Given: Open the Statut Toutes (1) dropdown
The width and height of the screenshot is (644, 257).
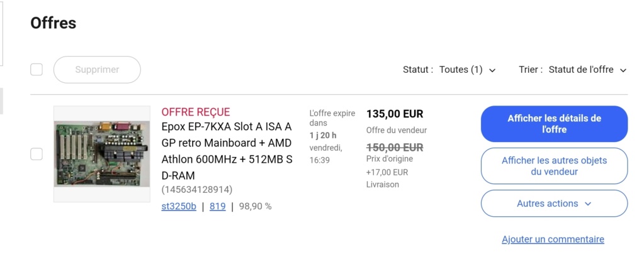Looking at the screenshot, I should (467, 70).
